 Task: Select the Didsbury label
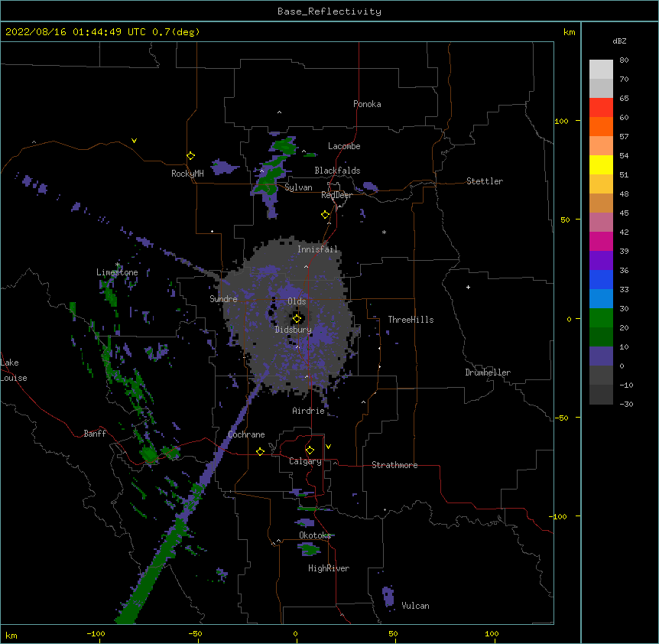click(x=294, y=330)
